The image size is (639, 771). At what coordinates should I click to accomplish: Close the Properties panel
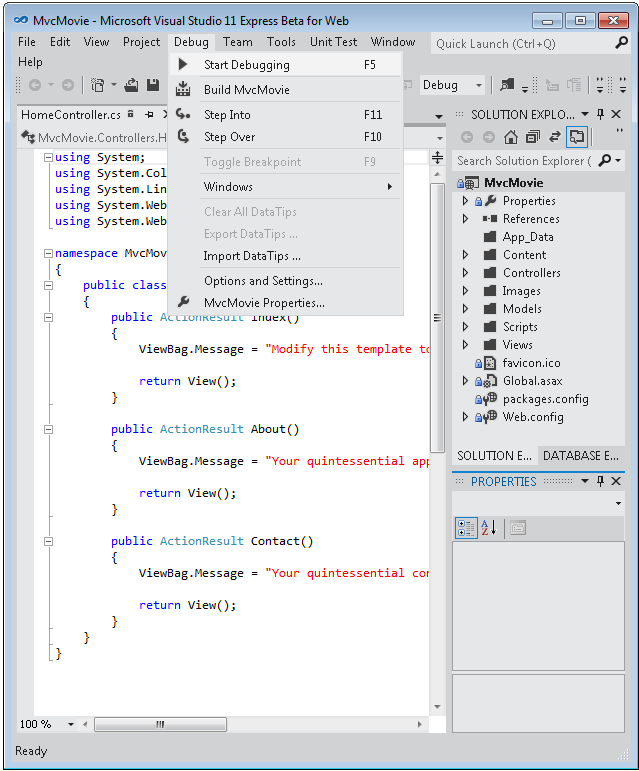coord(616,481)
